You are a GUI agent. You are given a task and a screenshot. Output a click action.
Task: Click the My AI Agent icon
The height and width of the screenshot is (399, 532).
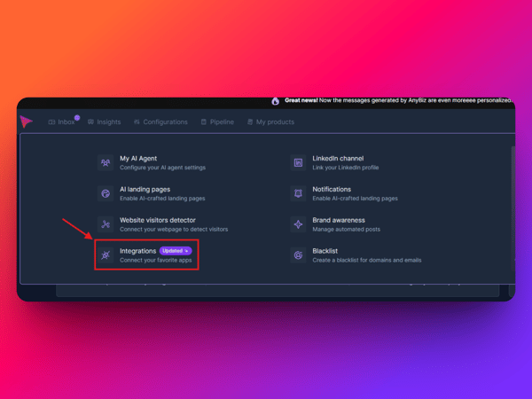(x=106, y=163)
